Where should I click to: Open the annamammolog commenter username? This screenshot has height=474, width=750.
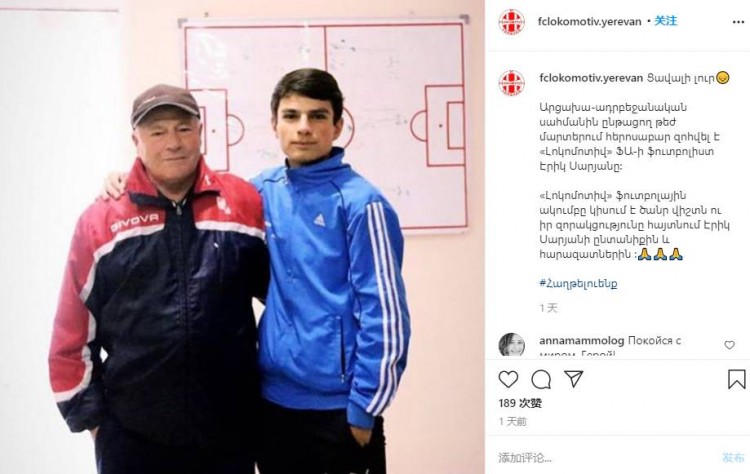coord(581,341)
